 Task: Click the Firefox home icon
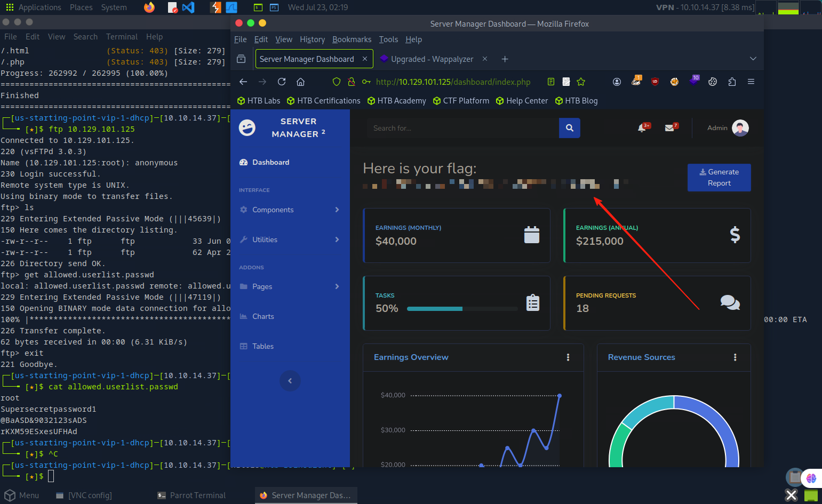(x=301, y=82)
